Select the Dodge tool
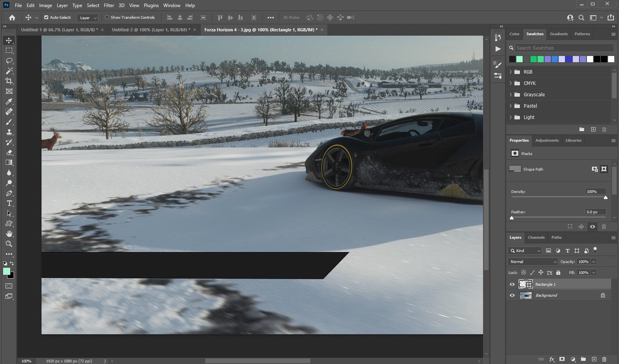The width and height of the screenshot is (619, 364). [x=9, y=183]
